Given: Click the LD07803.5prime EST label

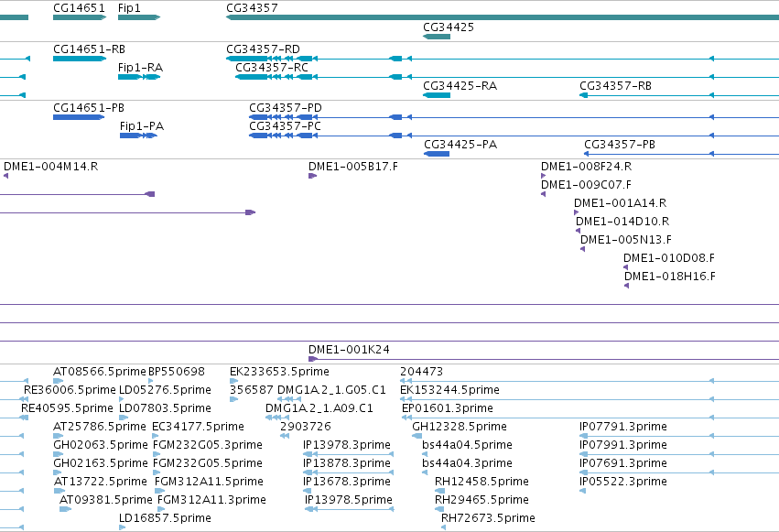Looking at the screenshot, I should (165, 408).
